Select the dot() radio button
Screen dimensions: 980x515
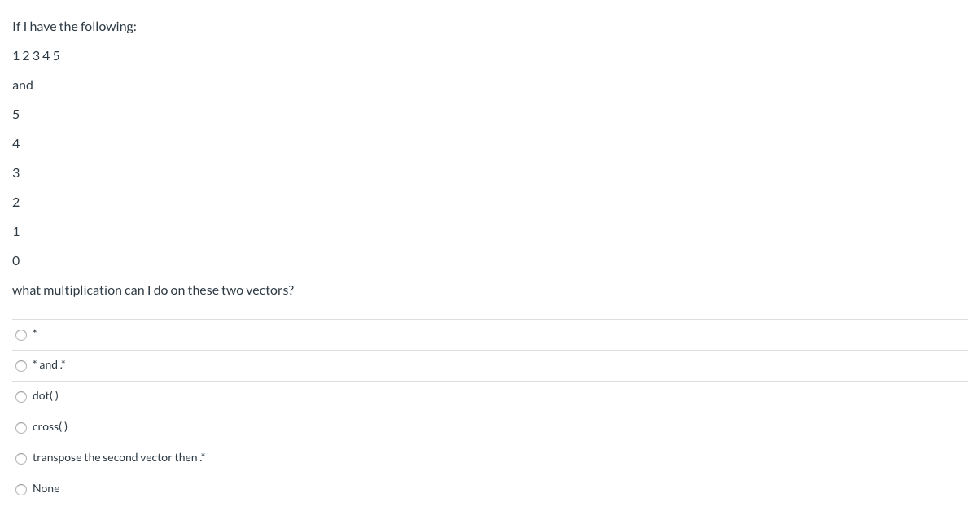coord(21,397)
